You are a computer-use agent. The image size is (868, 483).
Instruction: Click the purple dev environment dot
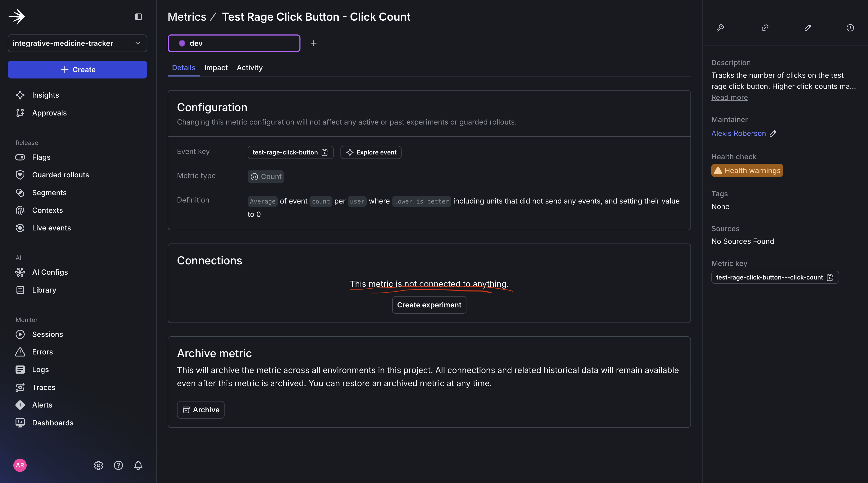tap(182, 43)
